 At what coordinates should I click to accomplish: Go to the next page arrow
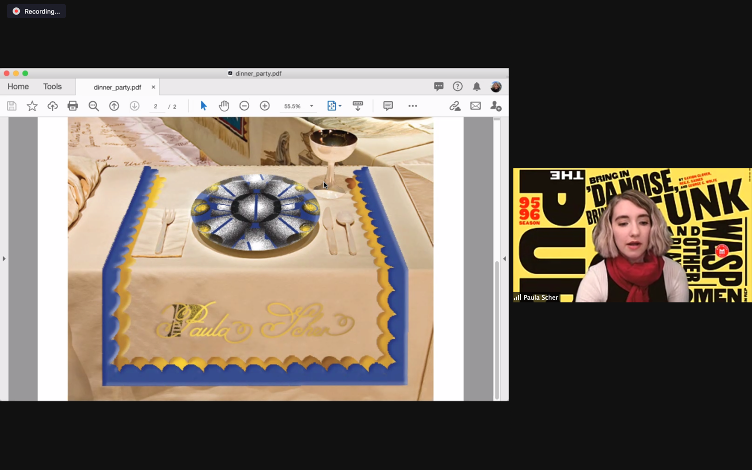[135, 106]
